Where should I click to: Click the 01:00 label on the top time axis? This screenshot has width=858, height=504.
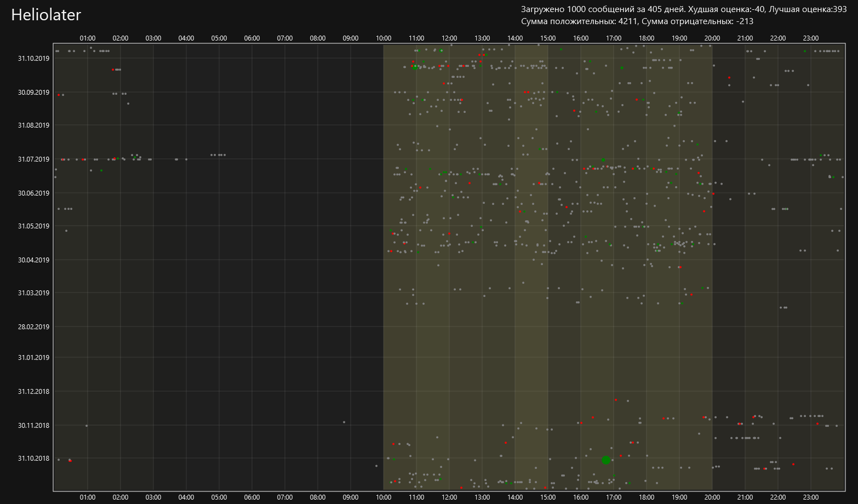click(88, 38)
